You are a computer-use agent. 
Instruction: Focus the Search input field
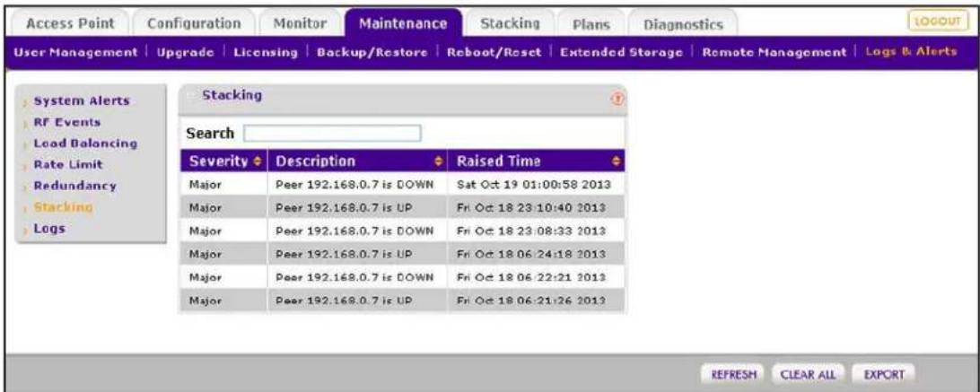(x=332, y=133)
